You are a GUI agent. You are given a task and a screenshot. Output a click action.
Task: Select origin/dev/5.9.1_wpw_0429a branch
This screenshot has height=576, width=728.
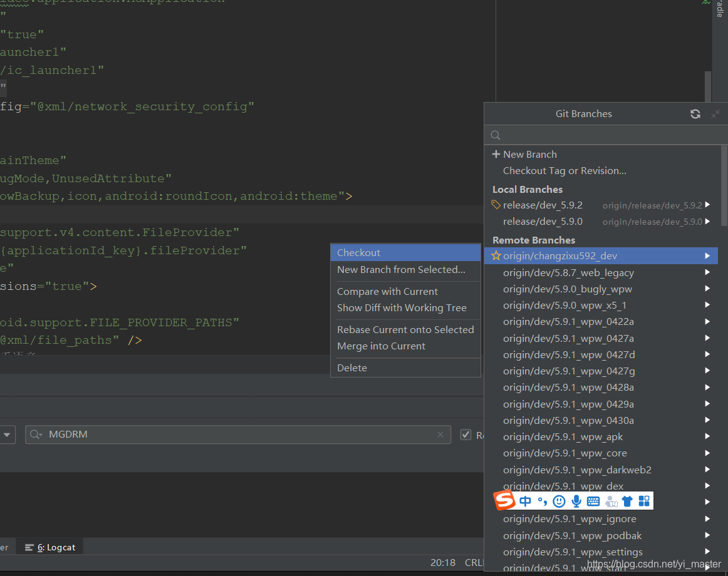click(x=601, y=404)
